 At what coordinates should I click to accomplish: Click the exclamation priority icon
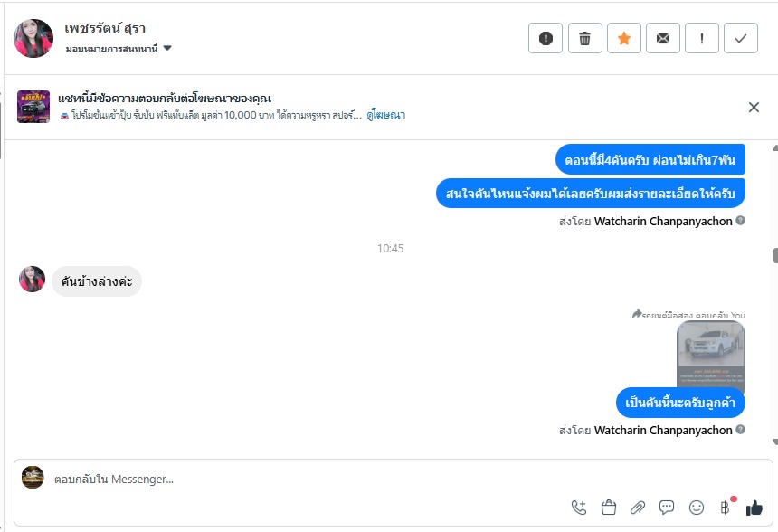(702, 38)
